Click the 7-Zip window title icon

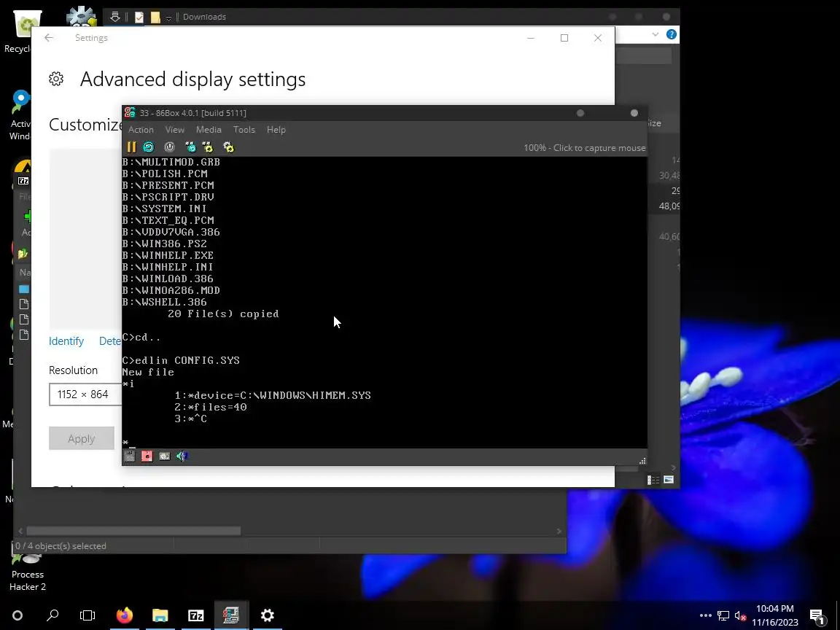[23, 181]
